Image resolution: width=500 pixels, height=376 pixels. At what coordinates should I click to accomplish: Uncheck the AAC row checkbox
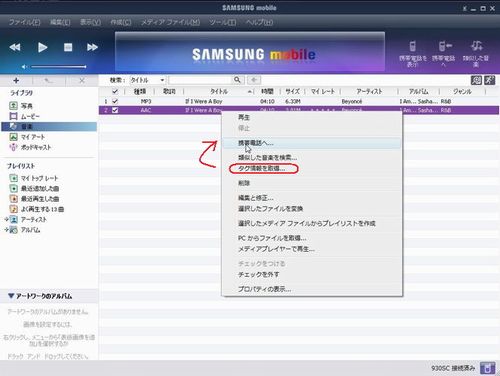(x=115, y=110)
